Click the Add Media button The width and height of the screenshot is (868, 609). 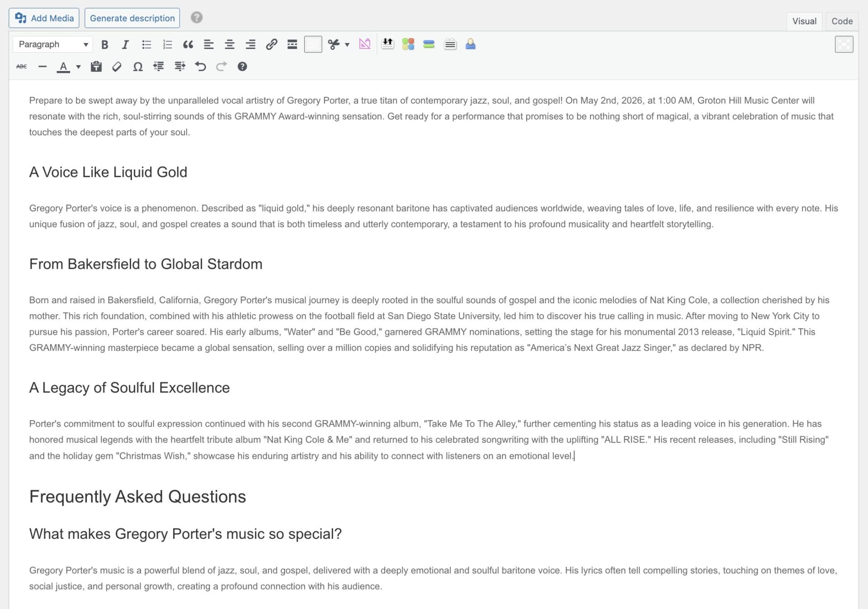[x=44, y=18]
